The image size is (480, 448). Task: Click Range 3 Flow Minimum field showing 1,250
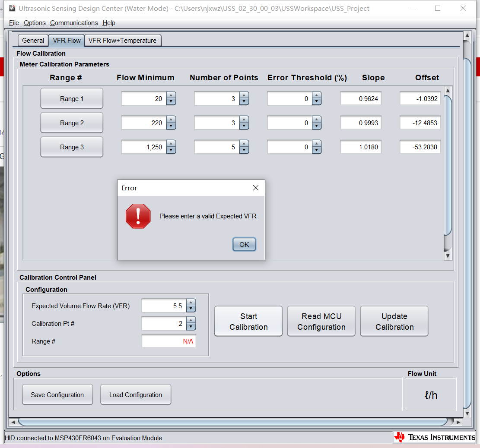tap(144, 147)
